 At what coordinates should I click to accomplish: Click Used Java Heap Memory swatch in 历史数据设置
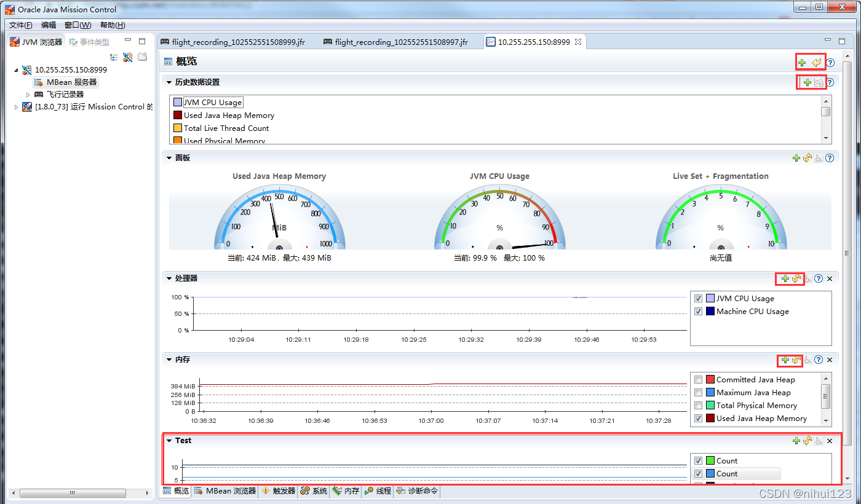point(178,116)
